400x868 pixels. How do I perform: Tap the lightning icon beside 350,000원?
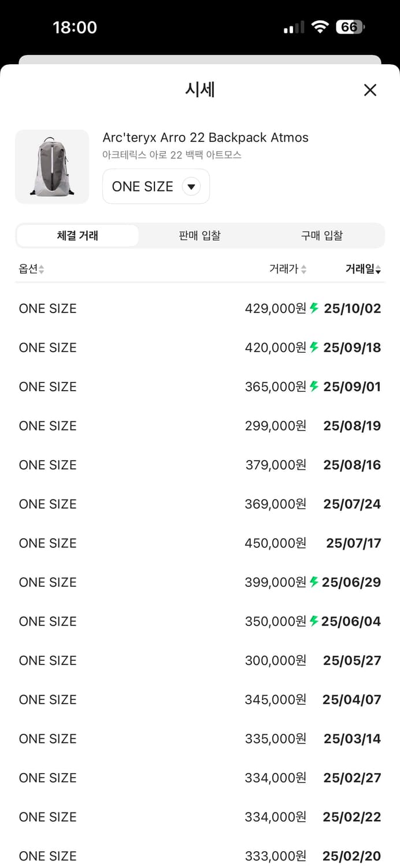314,621
